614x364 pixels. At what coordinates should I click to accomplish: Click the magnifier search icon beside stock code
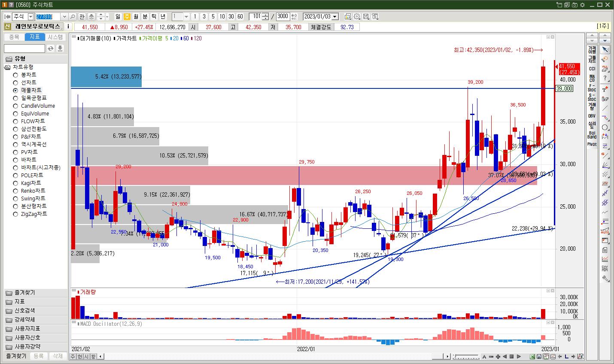pos(73,16)
